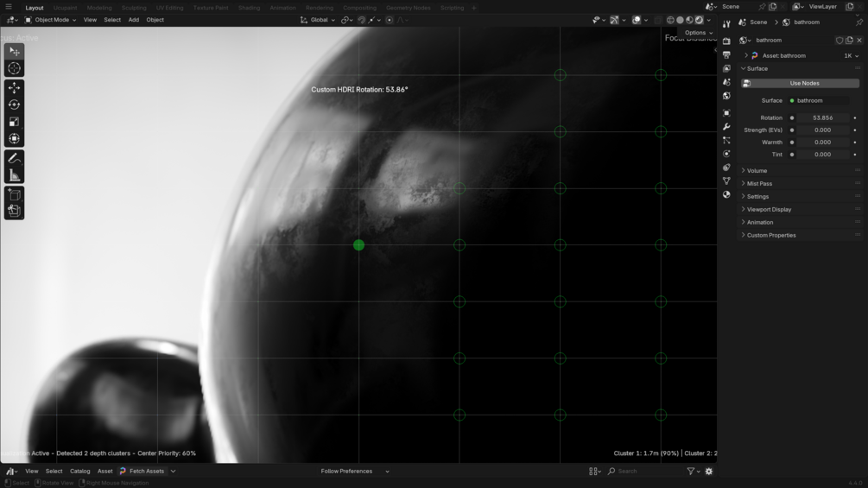This screenshot has height=488, width=868.
Task: Open the viewport Options dropdown
Action: (698, 33)
